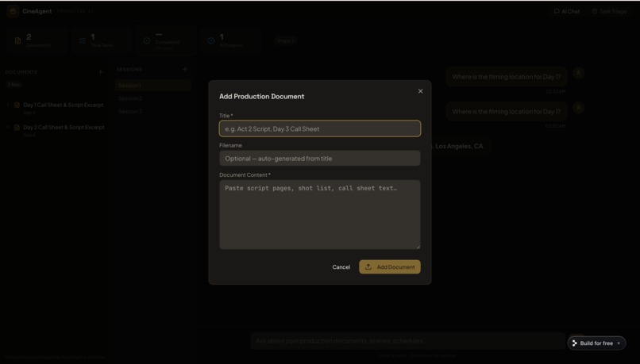
Task: Open the AI Chat tab
Action: click(x=566, y=11)
